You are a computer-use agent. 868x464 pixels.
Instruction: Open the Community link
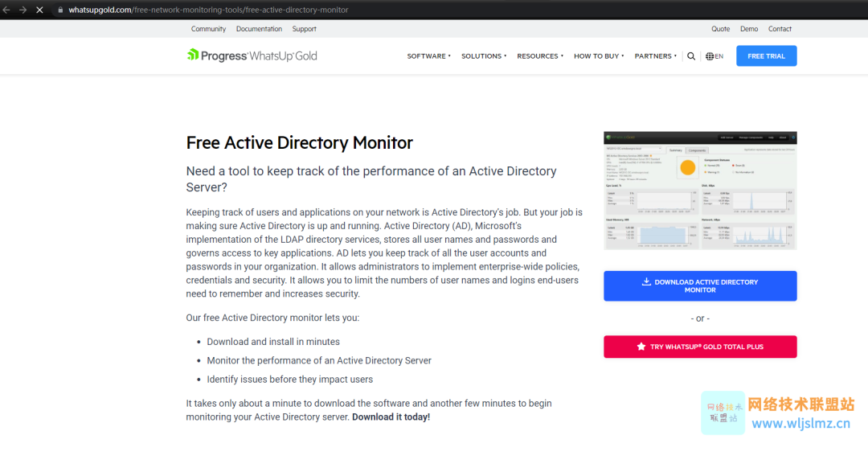pos(208,29)
